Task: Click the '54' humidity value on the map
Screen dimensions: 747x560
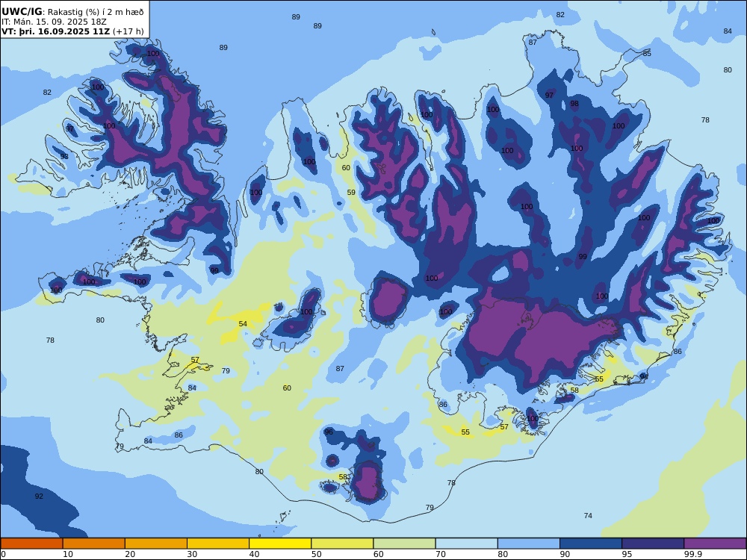Action: (x=243, y=324)
